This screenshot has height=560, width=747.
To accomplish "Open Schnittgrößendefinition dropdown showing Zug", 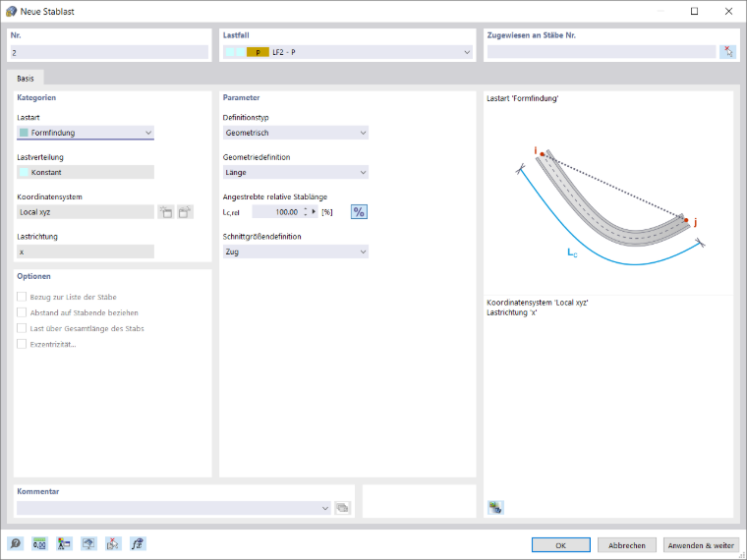I will [296, 252].
